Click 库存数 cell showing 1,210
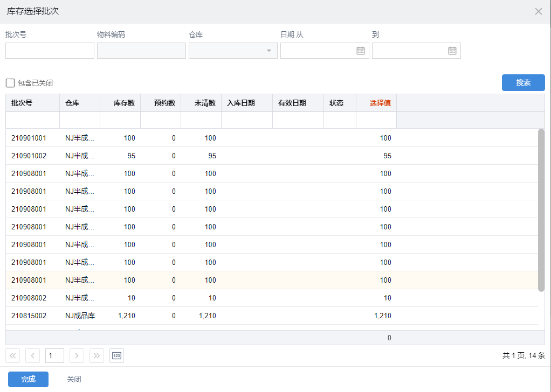Viewport: 551px width, 392px height. [120, 316]
